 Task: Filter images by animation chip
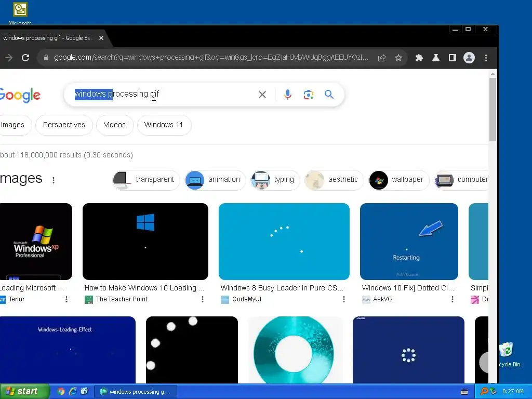point(215,180)
